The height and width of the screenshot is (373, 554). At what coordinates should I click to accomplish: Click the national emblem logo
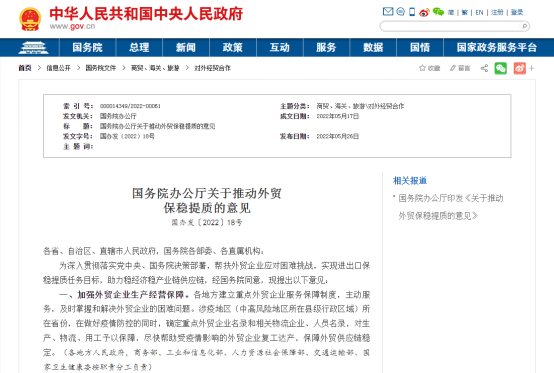30,19
